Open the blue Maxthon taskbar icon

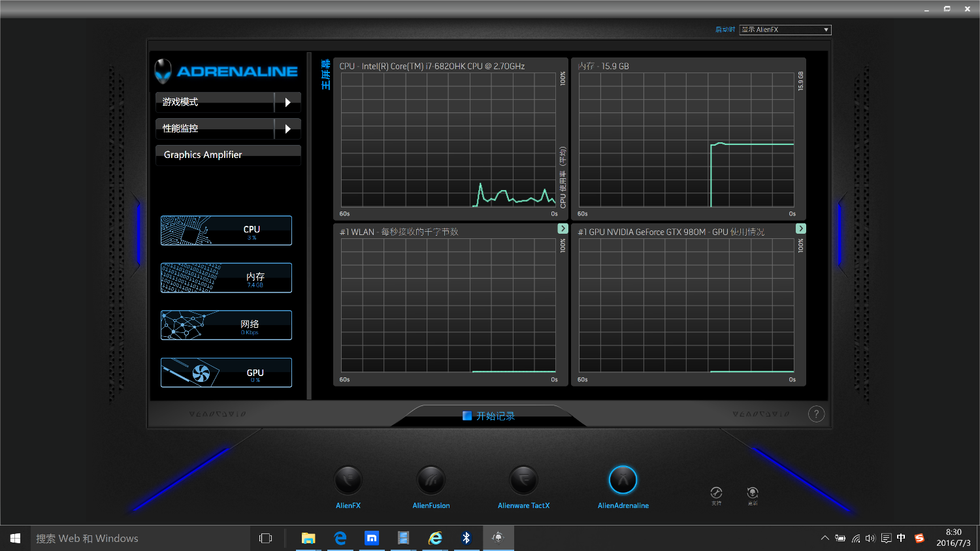[x=372, y=538]
